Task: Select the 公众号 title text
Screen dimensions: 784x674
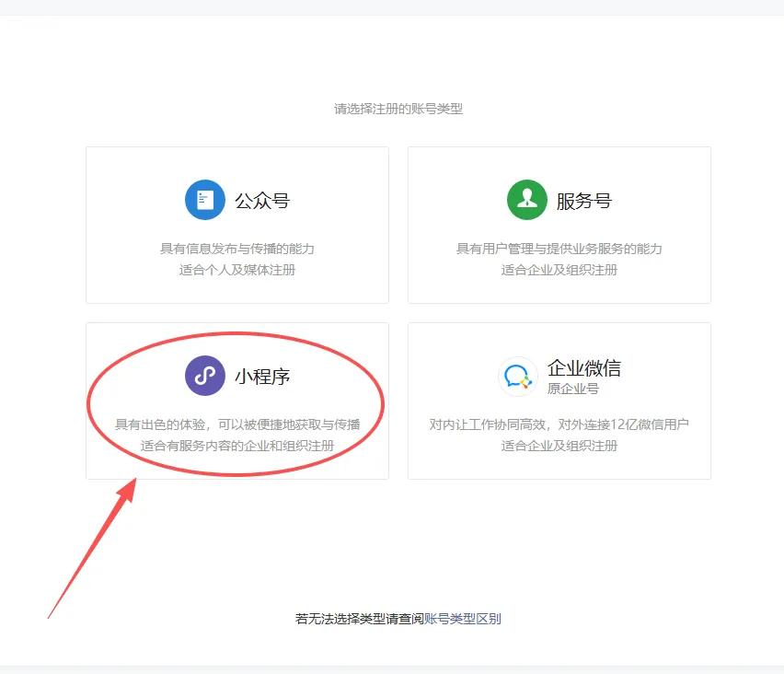Action: [x=262, y=201]
